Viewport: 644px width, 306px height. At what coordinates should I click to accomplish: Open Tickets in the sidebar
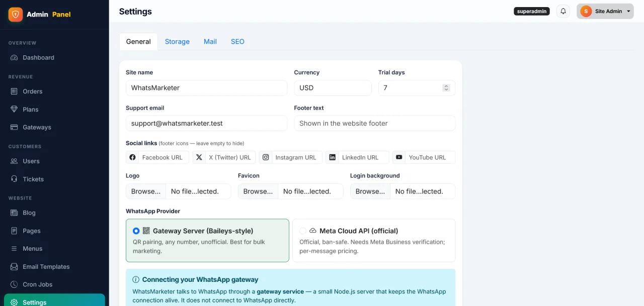(x=54, y=179)
